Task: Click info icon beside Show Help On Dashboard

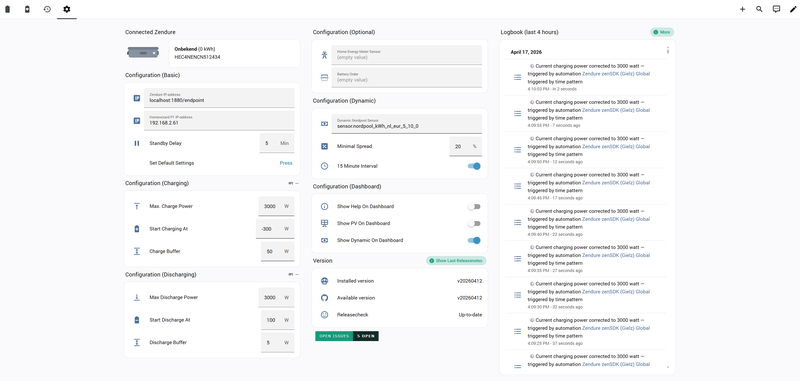Action: point(324,207)
